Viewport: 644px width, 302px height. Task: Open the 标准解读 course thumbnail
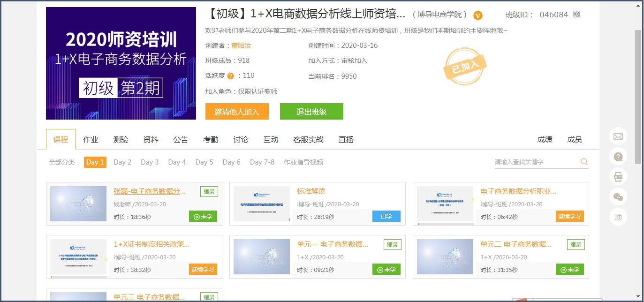[261, 204]
